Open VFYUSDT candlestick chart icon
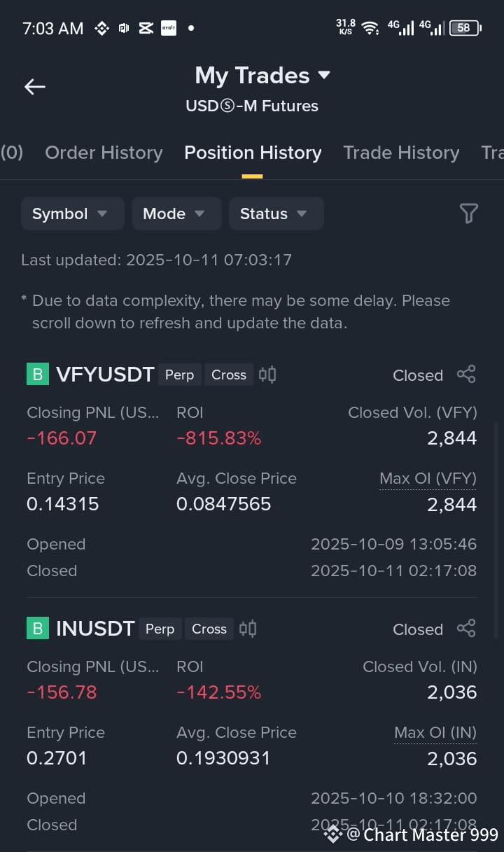Screen dimensions: 504x852 [267, 375]
